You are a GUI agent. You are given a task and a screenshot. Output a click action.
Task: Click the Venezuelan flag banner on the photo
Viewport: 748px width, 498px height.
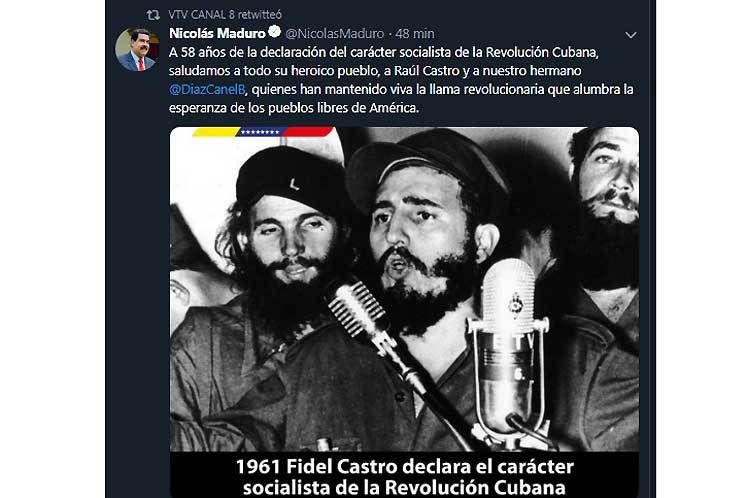(262, 132)
